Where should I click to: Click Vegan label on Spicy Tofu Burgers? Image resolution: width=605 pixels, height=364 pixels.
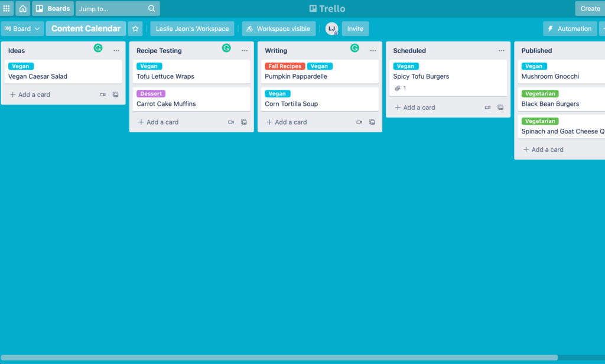405,66
